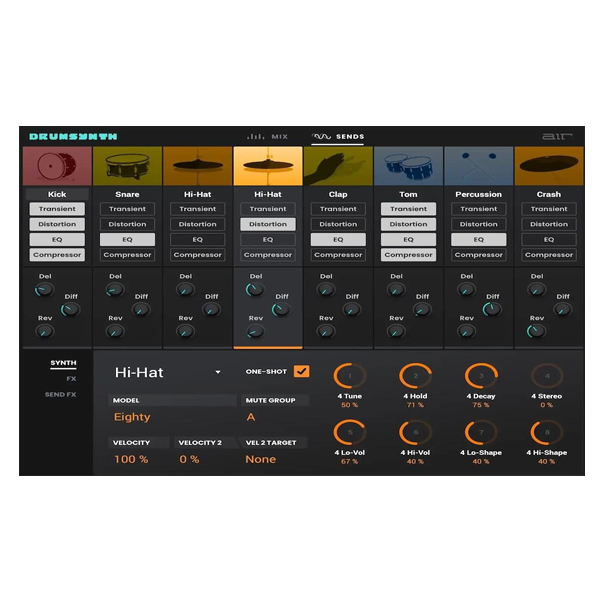Click the Crash Rev send knob
Viewport: 600px width, 600px height.
536,331
